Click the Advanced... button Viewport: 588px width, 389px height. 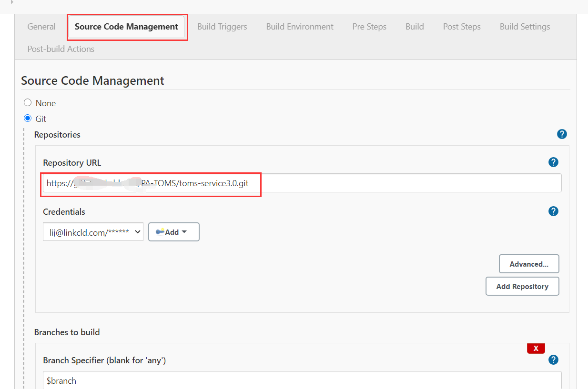pyautogui.click(x=529, y=264)
